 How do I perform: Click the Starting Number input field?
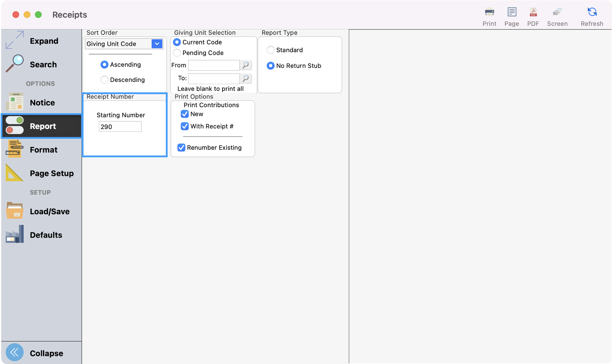pos(120,127)
